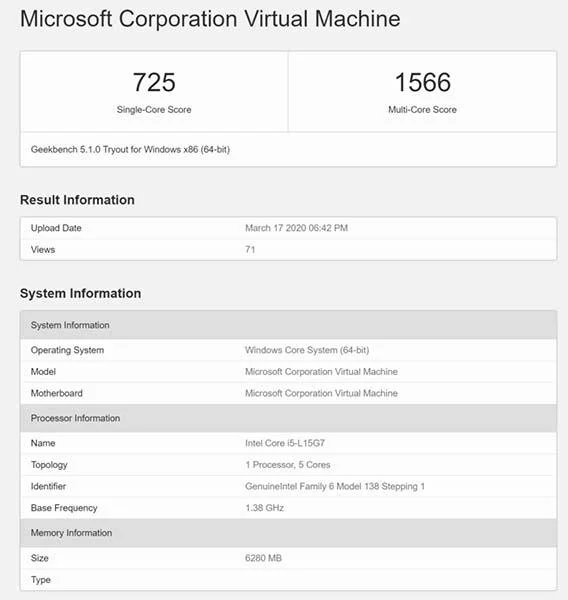Select GenuineIntel Family 6 Model 138 value
Image resolution: width=568 pixels, height=600 pixels.
tap(335, 486)
